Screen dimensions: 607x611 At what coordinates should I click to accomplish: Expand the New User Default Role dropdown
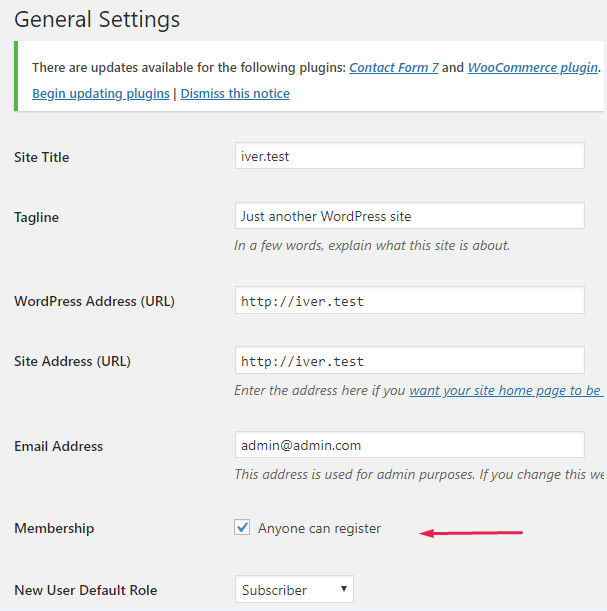coord(294,590)
